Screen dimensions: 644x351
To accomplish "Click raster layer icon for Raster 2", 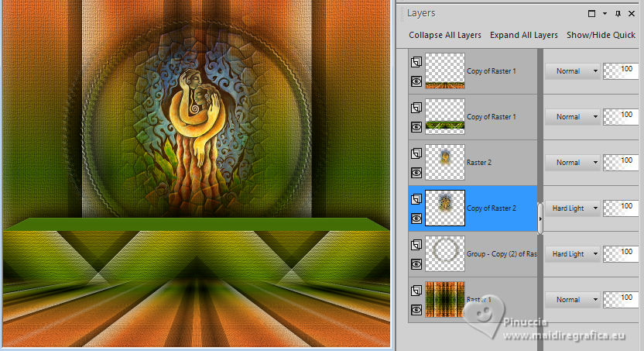I will coord(416,153).
